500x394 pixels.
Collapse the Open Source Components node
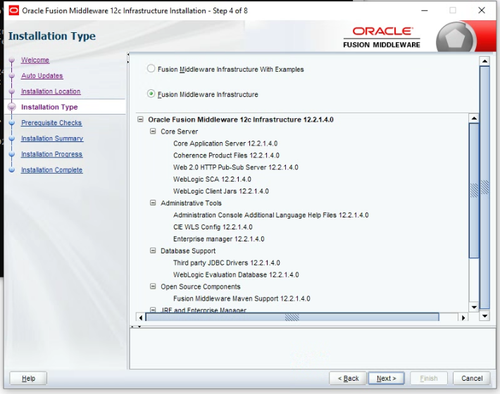tap(153, 286)
